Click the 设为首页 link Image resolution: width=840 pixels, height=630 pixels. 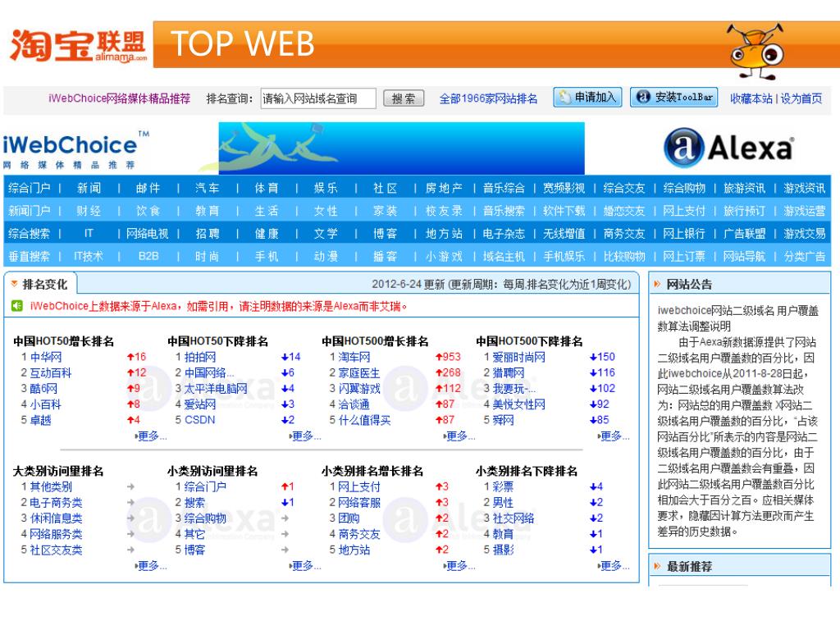(x=801, y=98)
